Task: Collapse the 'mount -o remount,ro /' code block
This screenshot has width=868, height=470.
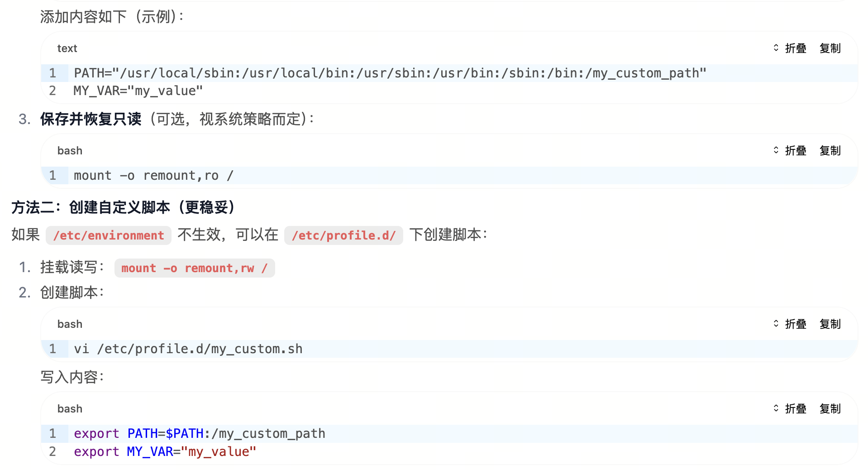Action: coord(790,151)
